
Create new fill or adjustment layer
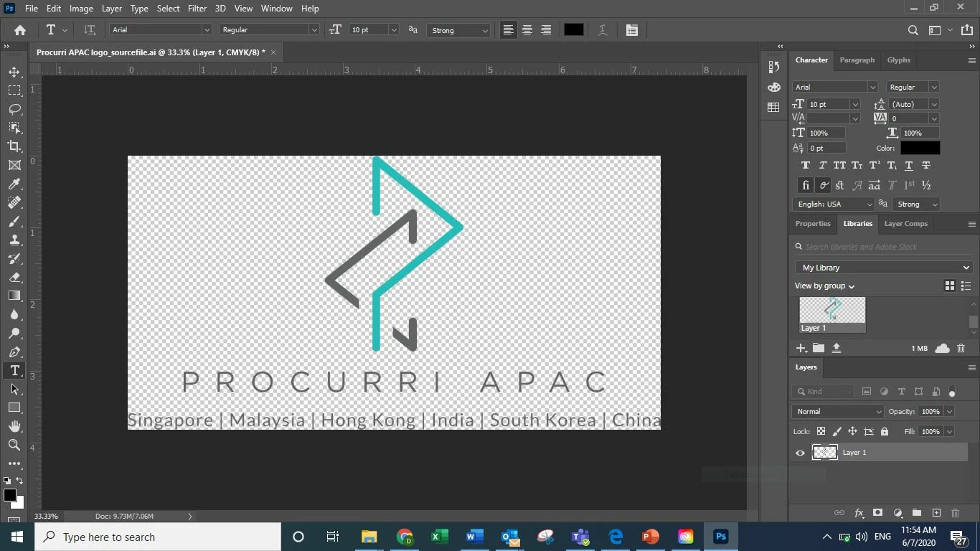tap(897, 513)
